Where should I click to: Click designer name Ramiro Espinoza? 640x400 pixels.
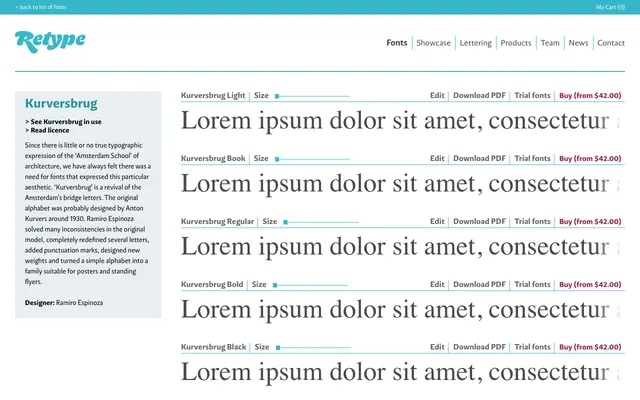[x=79, y=303]
